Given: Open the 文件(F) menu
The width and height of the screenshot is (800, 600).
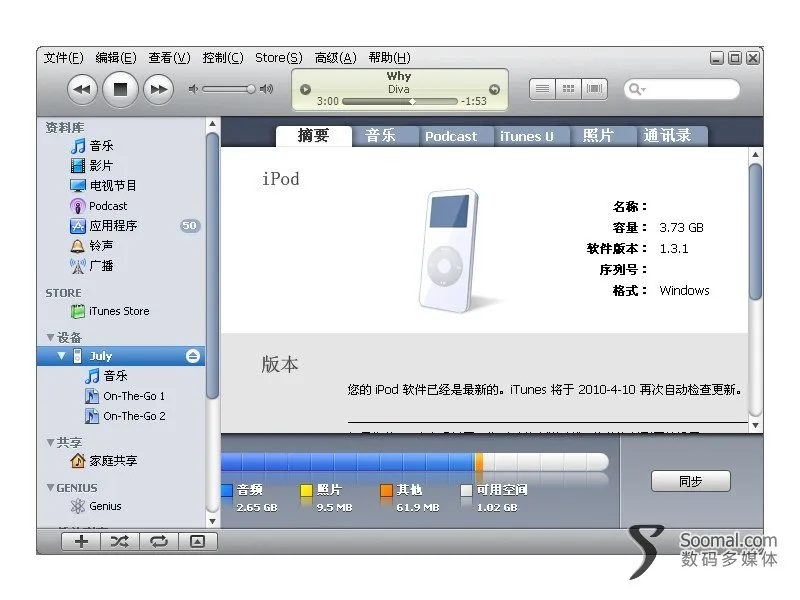Looking at the screenshot, I should click(x=63, y=58).
